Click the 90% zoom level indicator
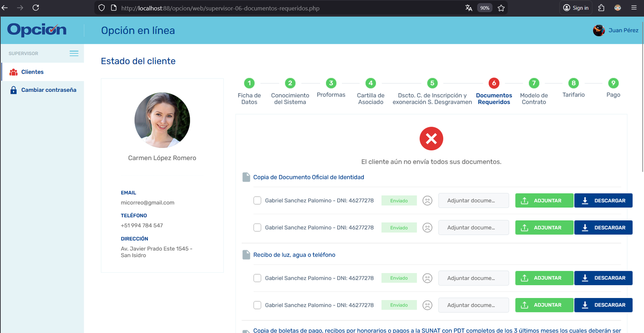 485,8
